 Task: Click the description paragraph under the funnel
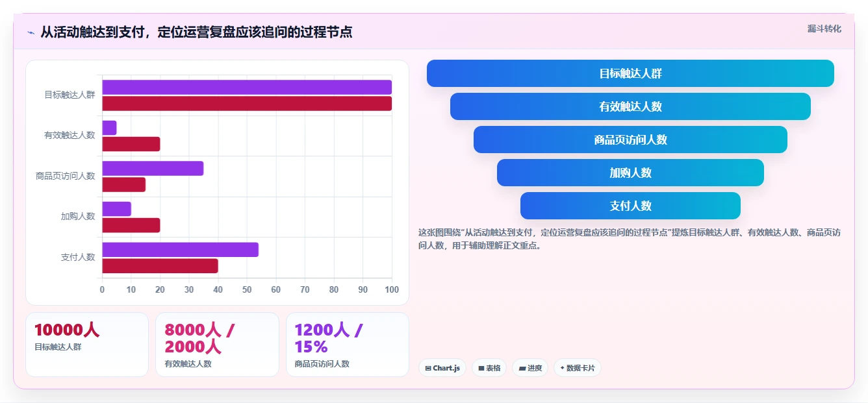click(630, 239)
